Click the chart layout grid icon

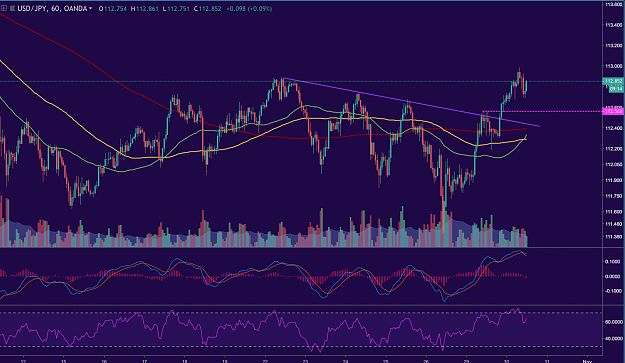point(4,8)
